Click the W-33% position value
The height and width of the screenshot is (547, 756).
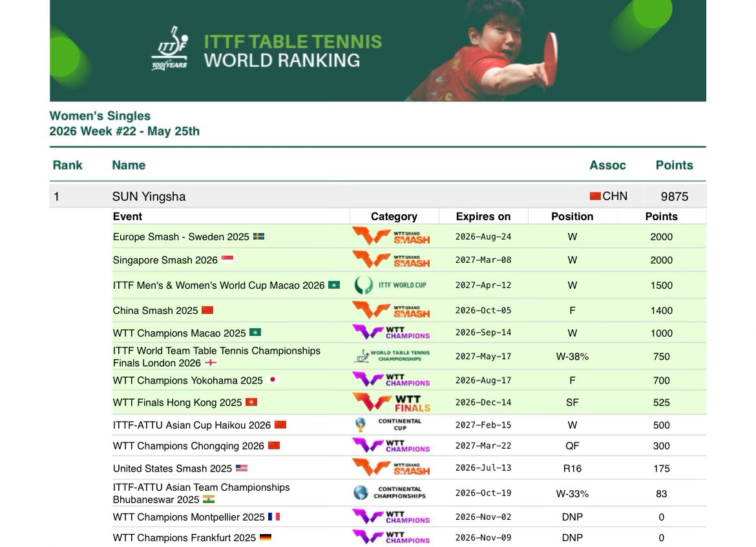(572, 493)
